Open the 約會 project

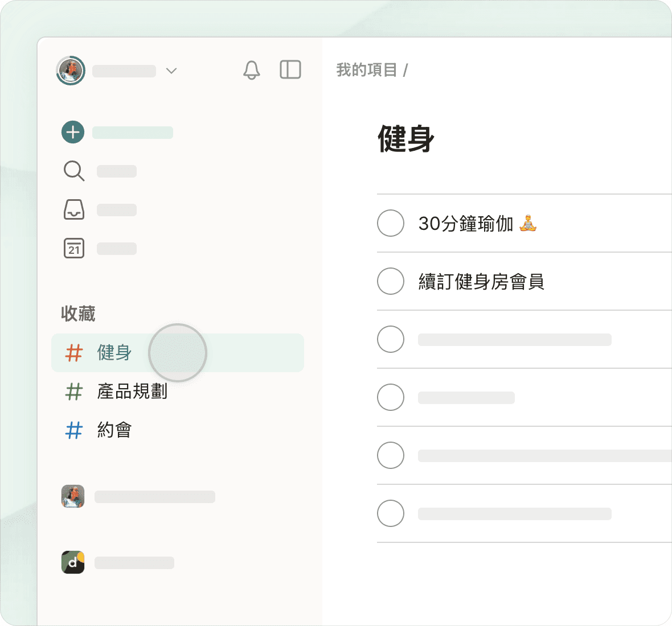114,430
